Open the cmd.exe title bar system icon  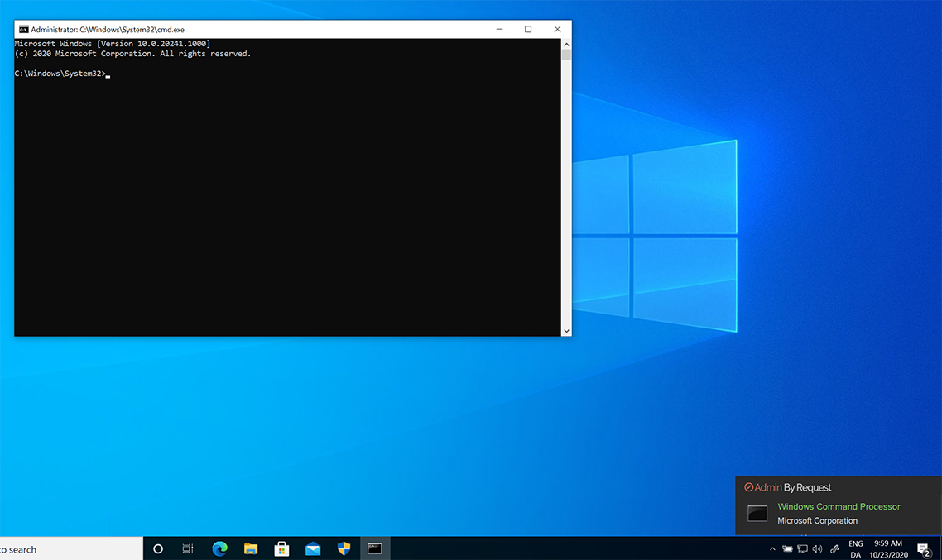coord(23,30)
